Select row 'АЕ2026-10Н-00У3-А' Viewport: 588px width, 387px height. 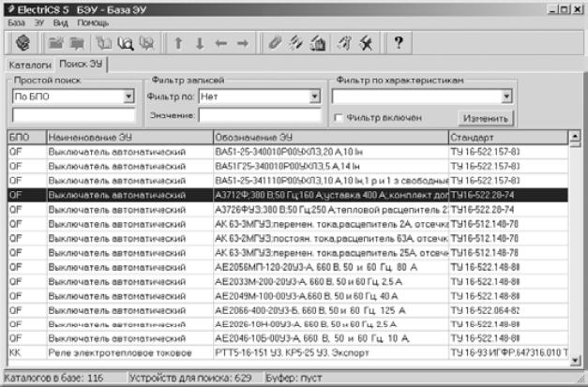(288, 324)
